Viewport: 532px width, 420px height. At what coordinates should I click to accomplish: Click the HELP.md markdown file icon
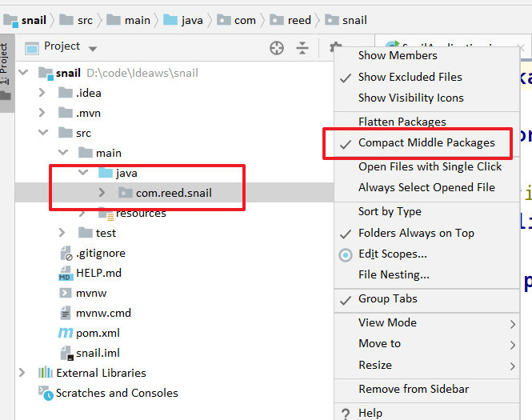[x=66, y=273]
